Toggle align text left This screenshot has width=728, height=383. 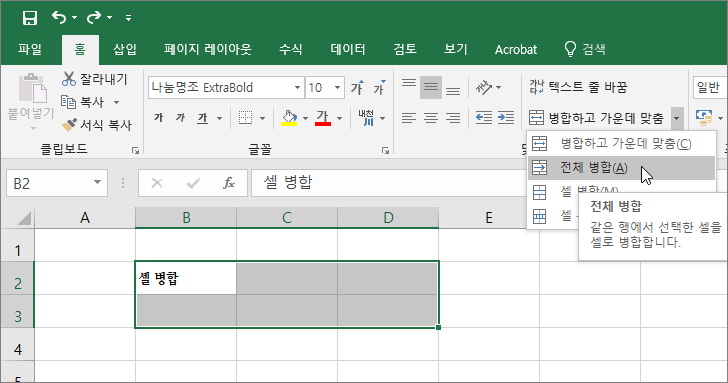click(x=409, y=118)
